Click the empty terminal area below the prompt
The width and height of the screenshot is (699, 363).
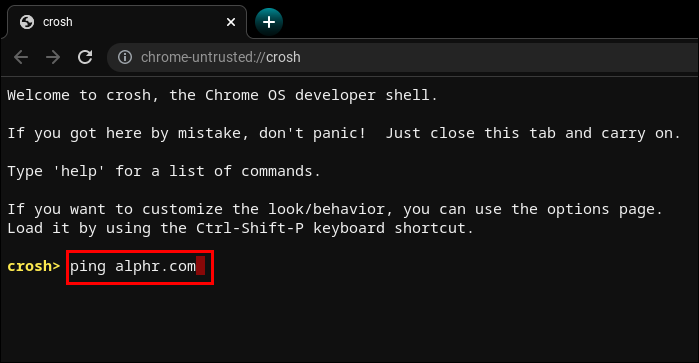[x=350, y=323]
